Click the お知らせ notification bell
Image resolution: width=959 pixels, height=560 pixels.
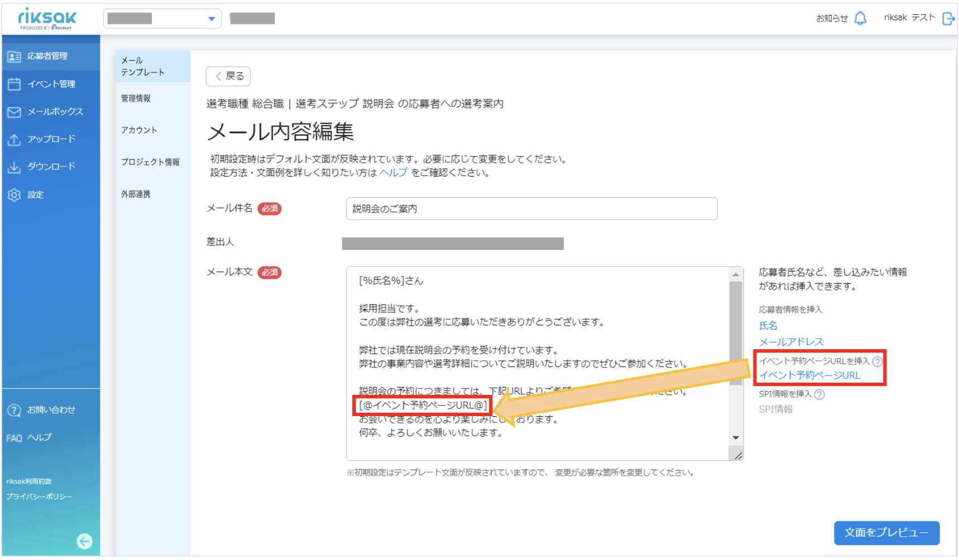click(860, 18)
